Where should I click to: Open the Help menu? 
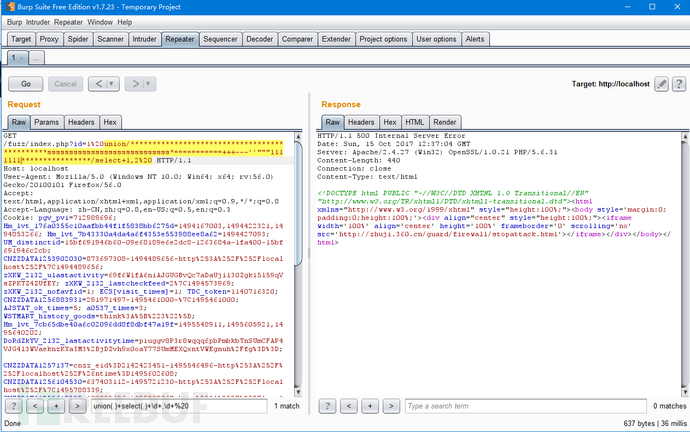click(125, 22)
